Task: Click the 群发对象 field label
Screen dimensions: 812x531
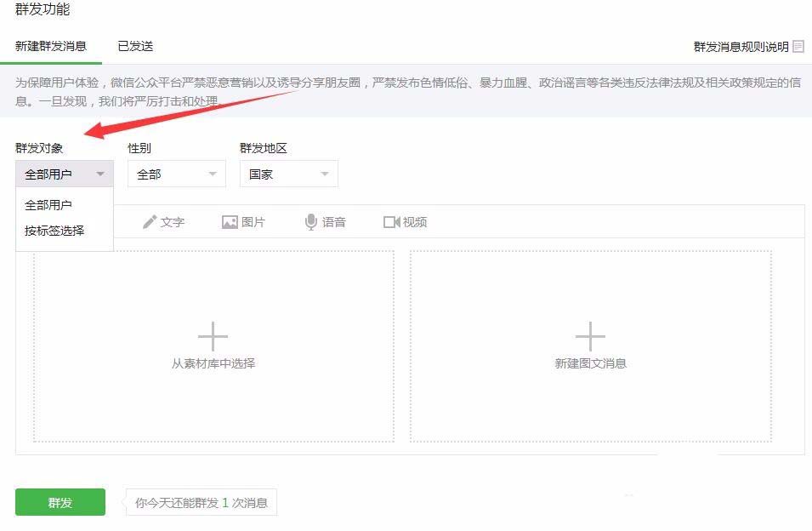Action: 39,148
